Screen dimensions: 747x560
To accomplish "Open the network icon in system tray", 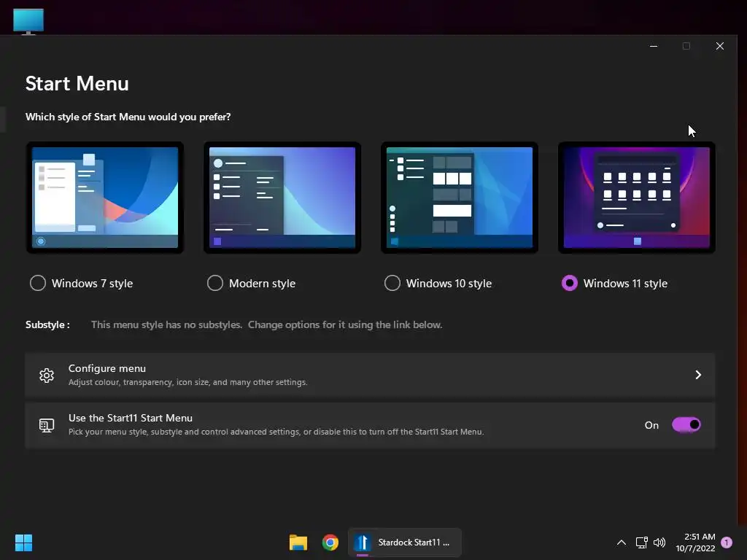I will point(641,542).
